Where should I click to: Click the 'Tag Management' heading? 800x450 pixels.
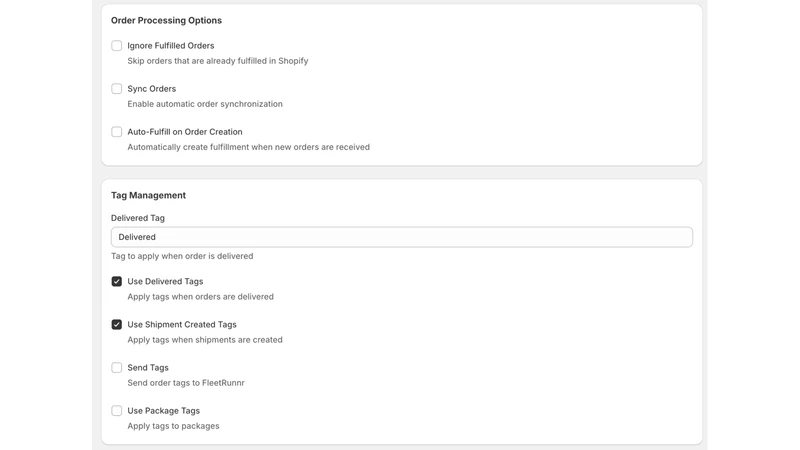[x=148, y=195]
